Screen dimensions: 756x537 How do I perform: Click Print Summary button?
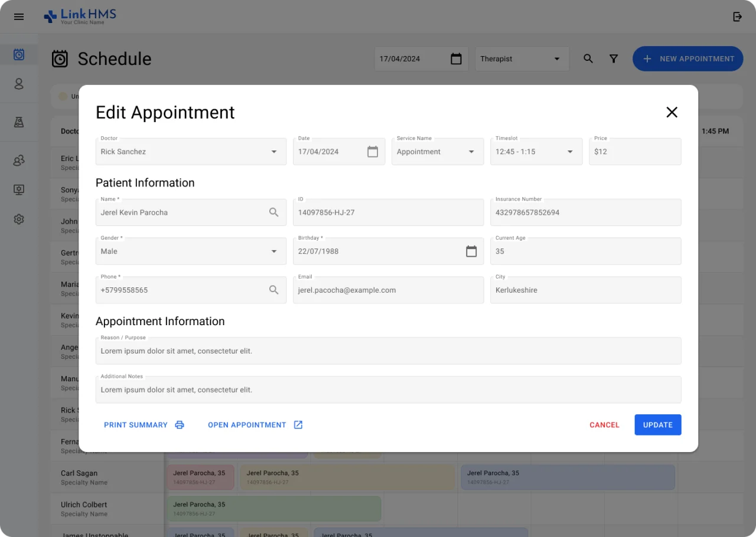coord(144,425)
